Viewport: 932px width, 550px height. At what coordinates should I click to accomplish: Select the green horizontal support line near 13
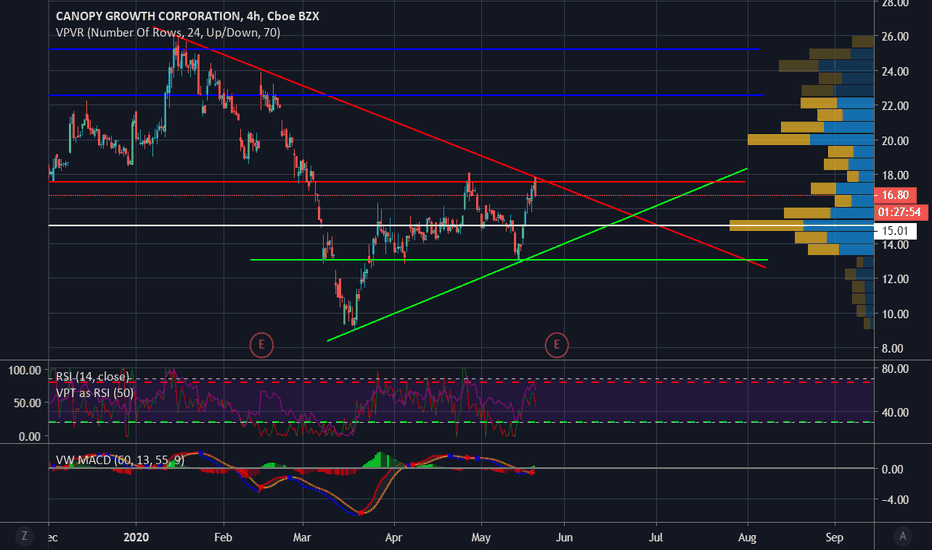point(509,260)
